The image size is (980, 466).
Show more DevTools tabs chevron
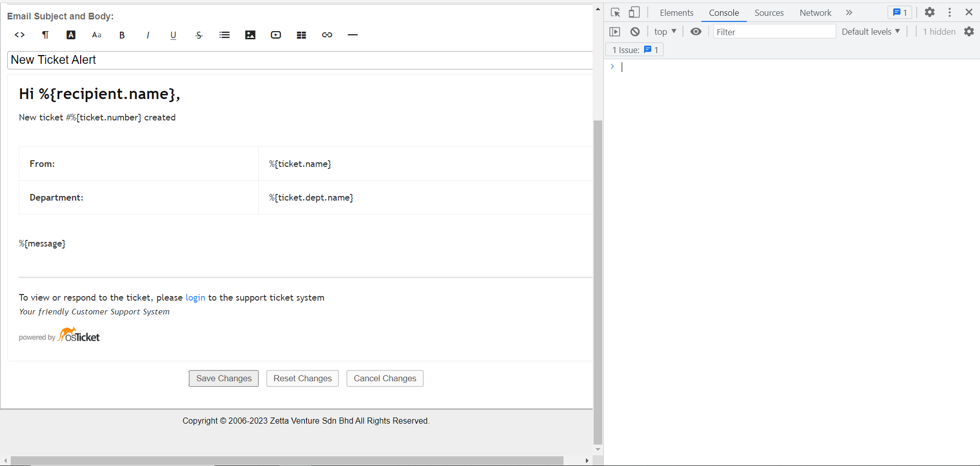(849, 12)
